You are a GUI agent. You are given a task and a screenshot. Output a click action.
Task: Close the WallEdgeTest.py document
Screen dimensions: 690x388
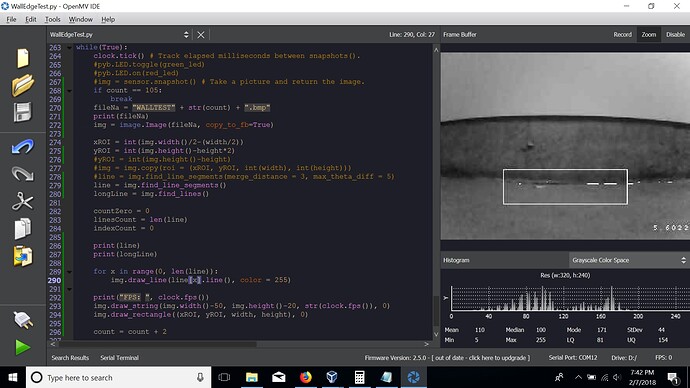pos(201,35)
